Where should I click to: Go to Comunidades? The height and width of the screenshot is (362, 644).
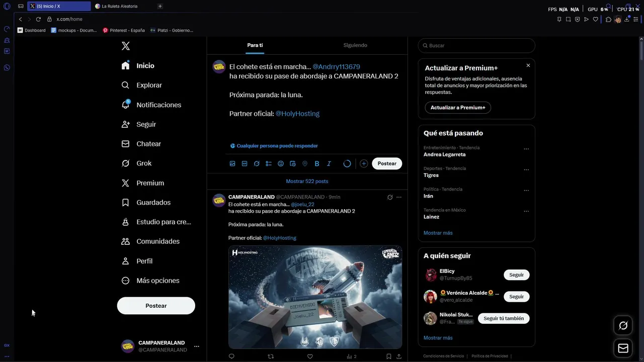pos(150,241)
